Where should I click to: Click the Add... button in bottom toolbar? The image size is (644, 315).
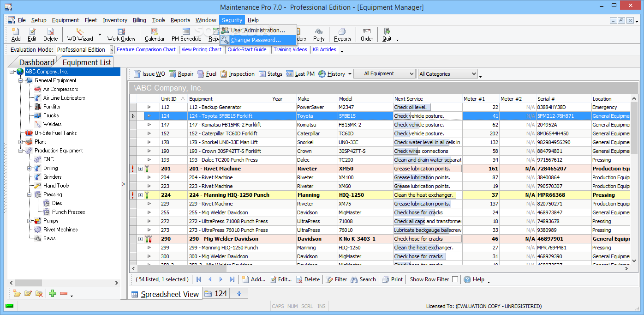coord(253,279)
